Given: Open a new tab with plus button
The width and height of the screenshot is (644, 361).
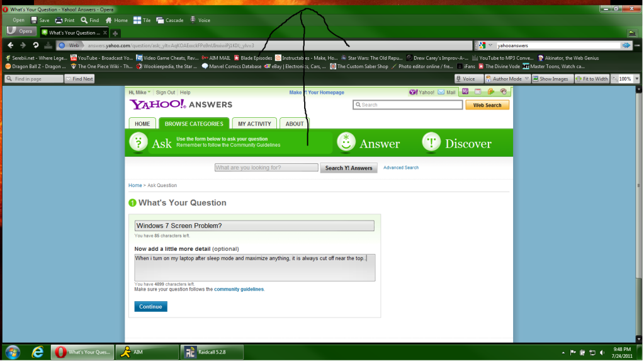Looking at the screenshot, I should click(x=115, y=33).
